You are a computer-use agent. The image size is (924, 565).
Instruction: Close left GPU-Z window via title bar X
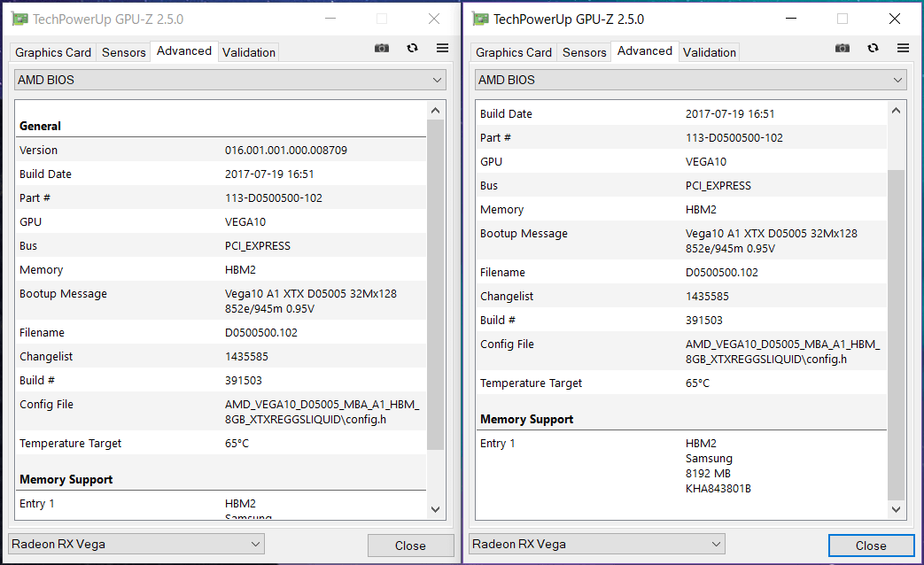coord(434,19)
